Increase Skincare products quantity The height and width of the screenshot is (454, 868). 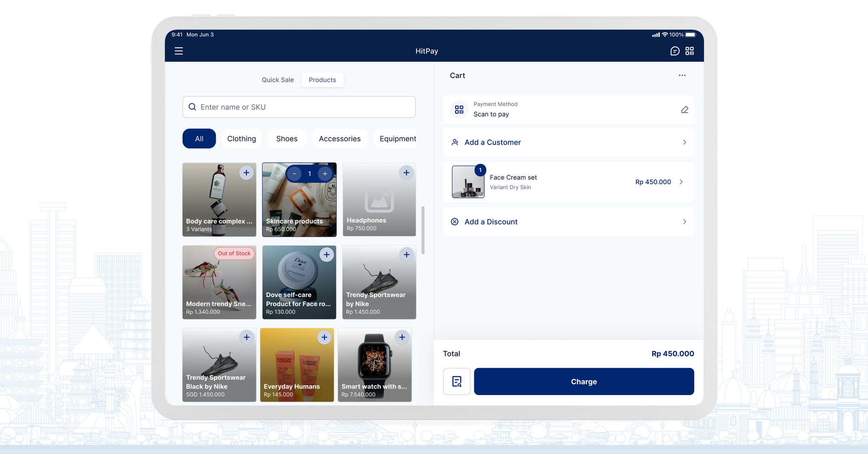325,174
